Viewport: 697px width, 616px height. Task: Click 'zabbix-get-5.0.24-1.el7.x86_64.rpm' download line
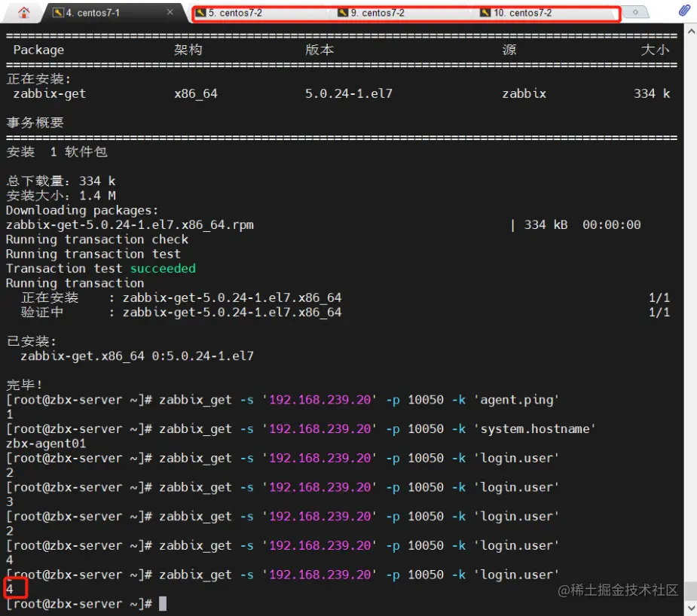click(130, 224)
